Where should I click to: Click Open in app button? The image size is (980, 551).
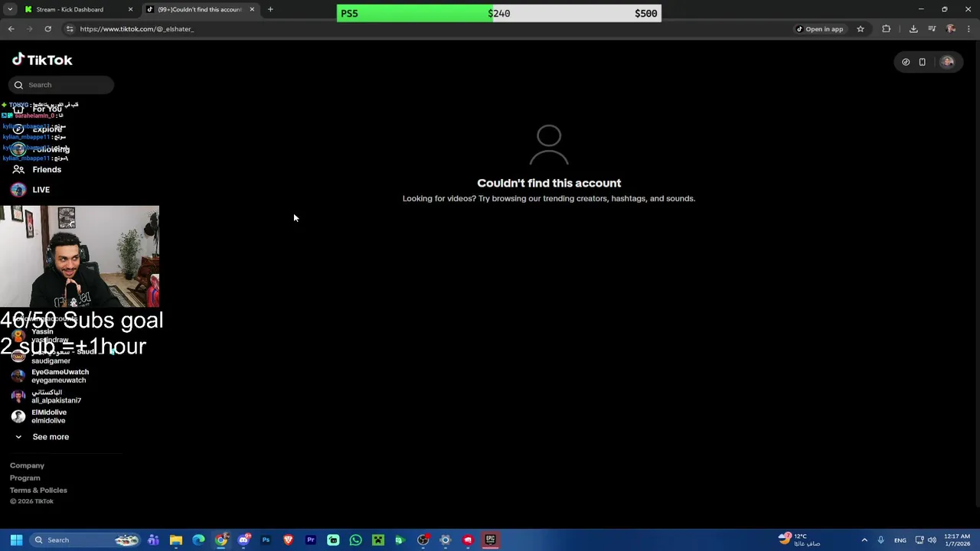(x=819, y=29)
